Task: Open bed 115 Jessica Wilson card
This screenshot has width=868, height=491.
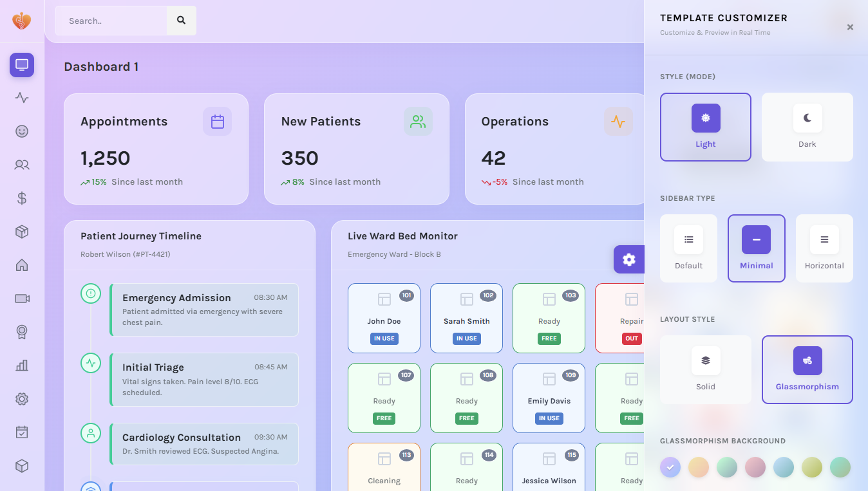Action: (549, 467)
